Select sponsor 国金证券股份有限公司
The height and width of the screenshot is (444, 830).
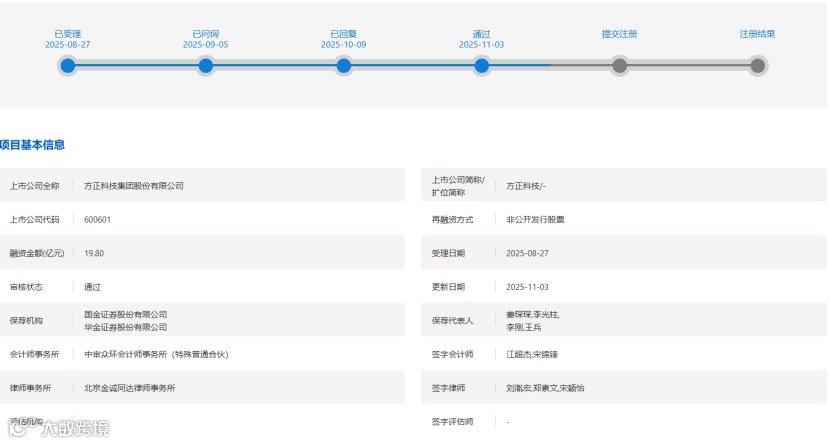click(125, 314)
